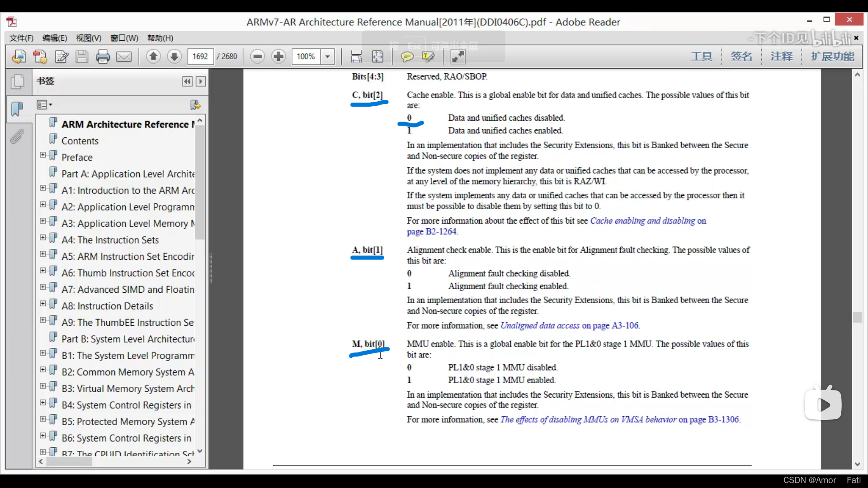Open the 编辑(E) menu
This screenshot has height=488, width=868.
coord(55,38)
